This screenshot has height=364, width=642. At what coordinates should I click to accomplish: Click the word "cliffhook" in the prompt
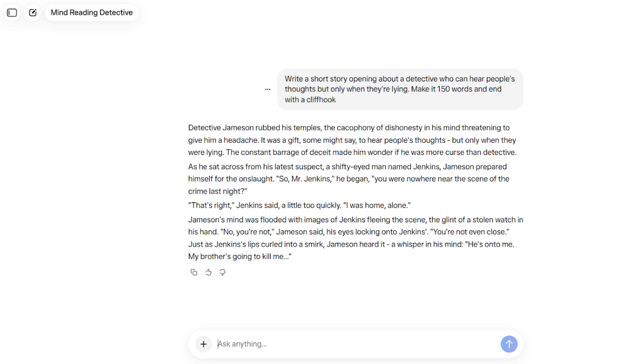(x=321, y=100)
